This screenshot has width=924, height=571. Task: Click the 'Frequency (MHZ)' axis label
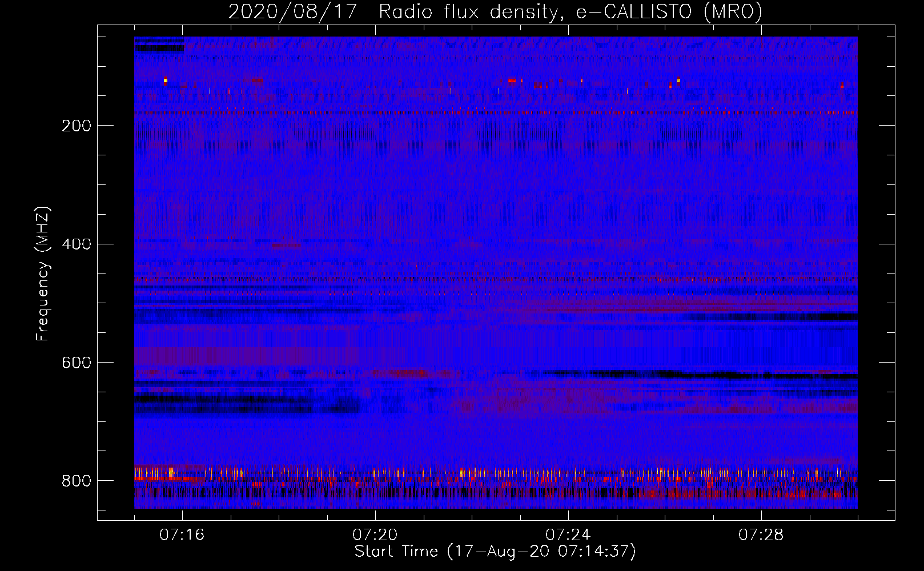pyautogui.click(x=43, y=274)
